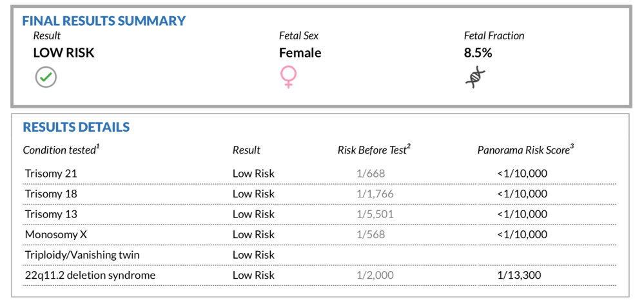The image size is (644, 302).
Task: Click the Female fetal sex value
Action: [300, 53]
